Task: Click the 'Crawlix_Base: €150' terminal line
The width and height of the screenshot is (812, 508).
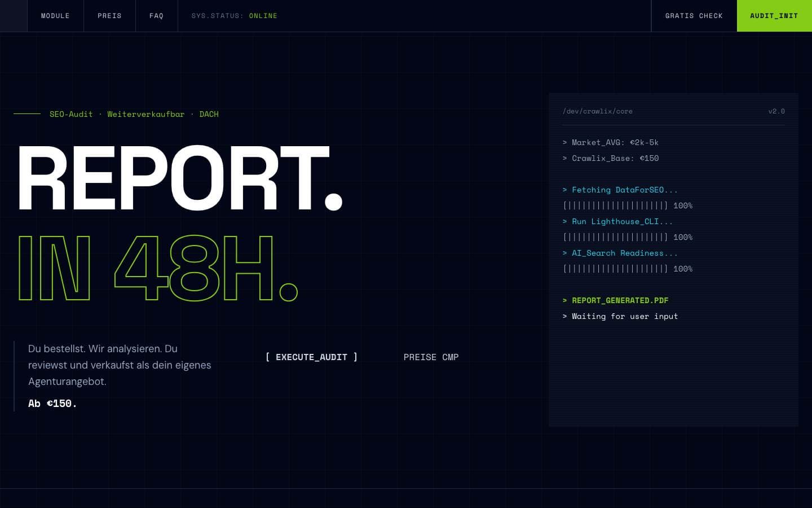Action: 611,158
